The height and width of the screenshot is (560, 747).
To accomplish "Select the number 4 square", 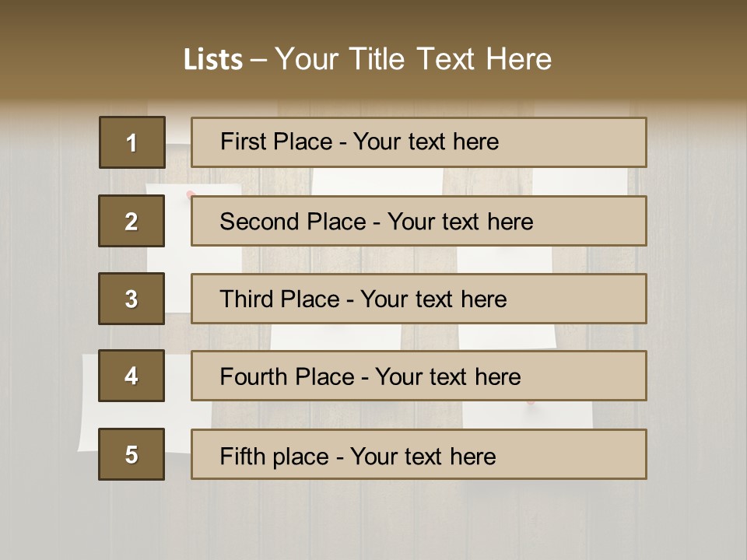I will (x=132, y=376).
